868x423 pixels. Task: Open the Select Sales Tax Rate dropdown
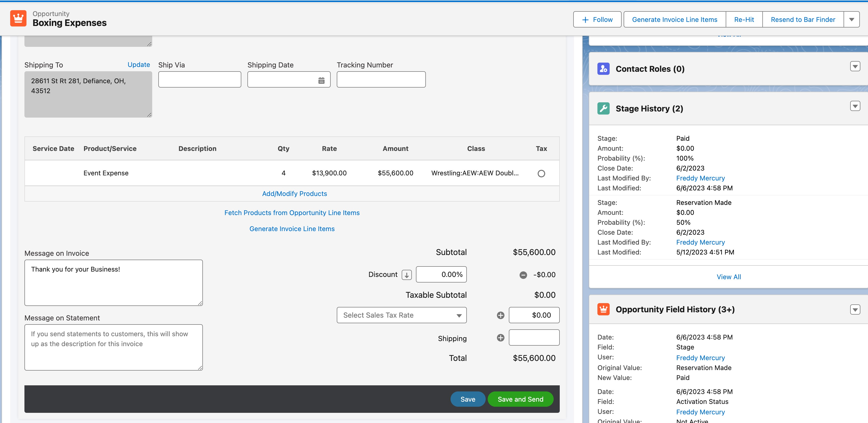(x=401, y=315)
